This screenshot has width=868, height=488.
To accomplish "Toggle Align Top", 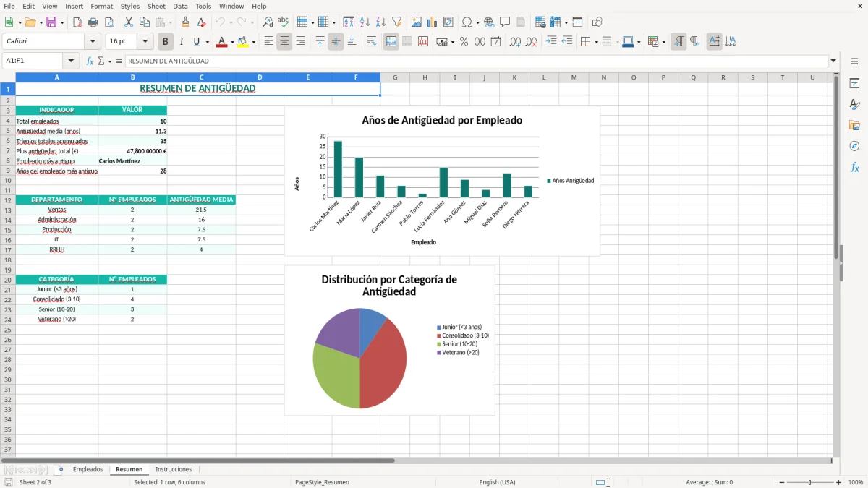I will pyautogui.click(x=320, y=42).
